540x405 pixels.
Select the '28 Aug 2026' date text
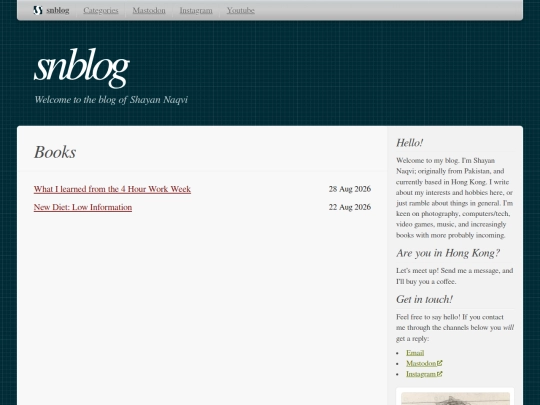point(350,189)
